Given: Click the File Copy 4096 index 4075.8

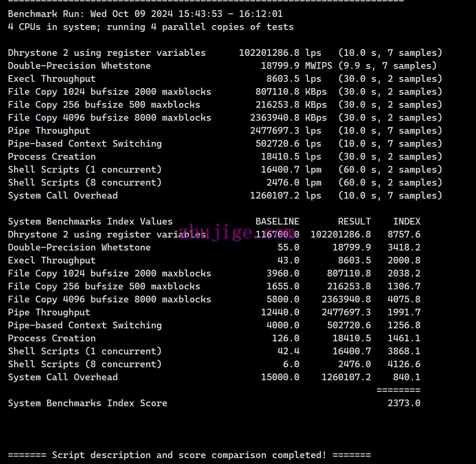Looking at the screenshot, I should pos(404,299).
